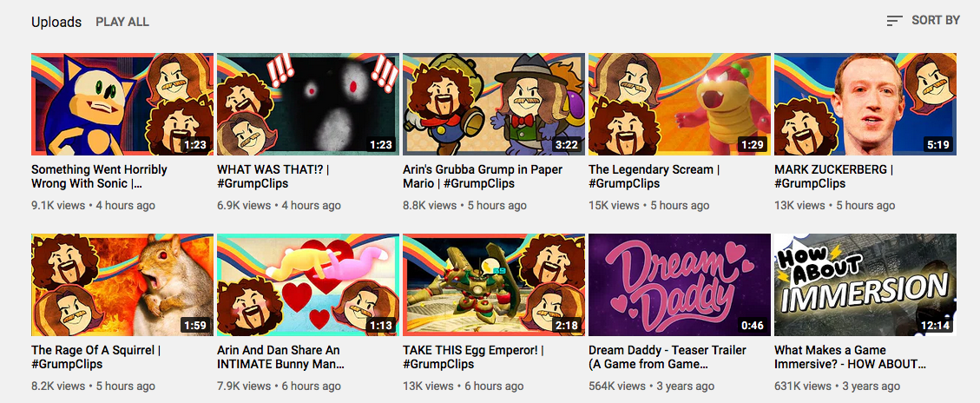Click the Sort By icon
Image resolution: width=980 pixels, height=403 pixels.
click(894, 21)
